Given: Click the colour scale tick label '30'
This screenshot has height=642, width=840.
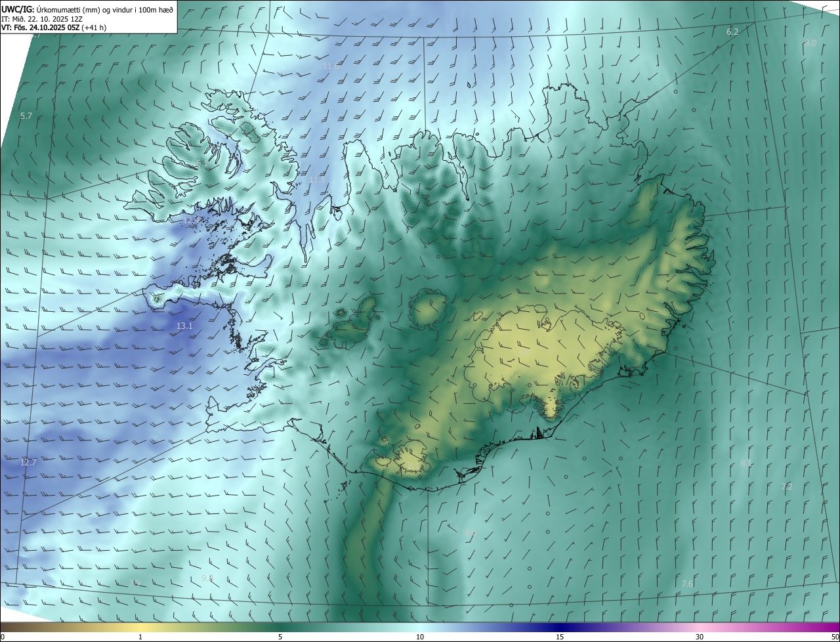Looking at the screenshot, I should [x=700, y=637].
